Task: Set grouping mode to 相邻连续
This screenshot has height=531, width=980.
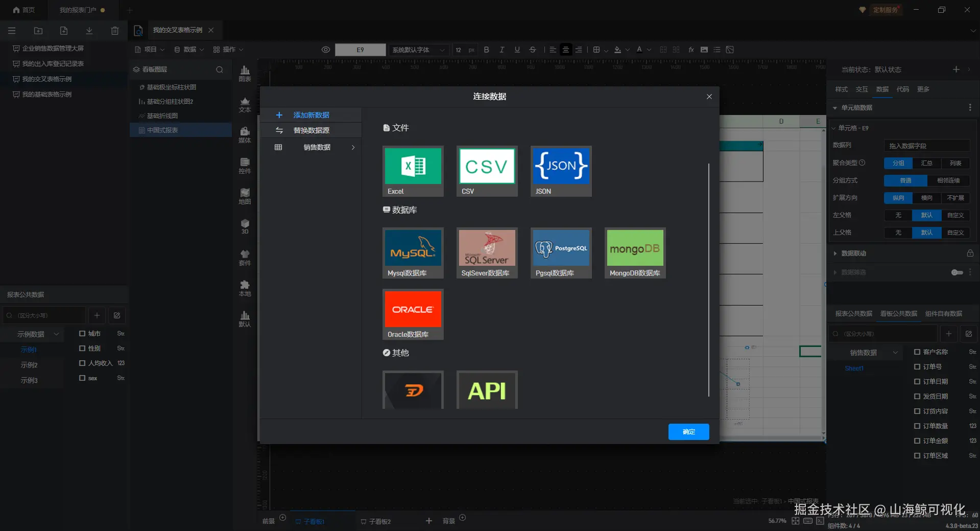Action: [x=948, y=180]
